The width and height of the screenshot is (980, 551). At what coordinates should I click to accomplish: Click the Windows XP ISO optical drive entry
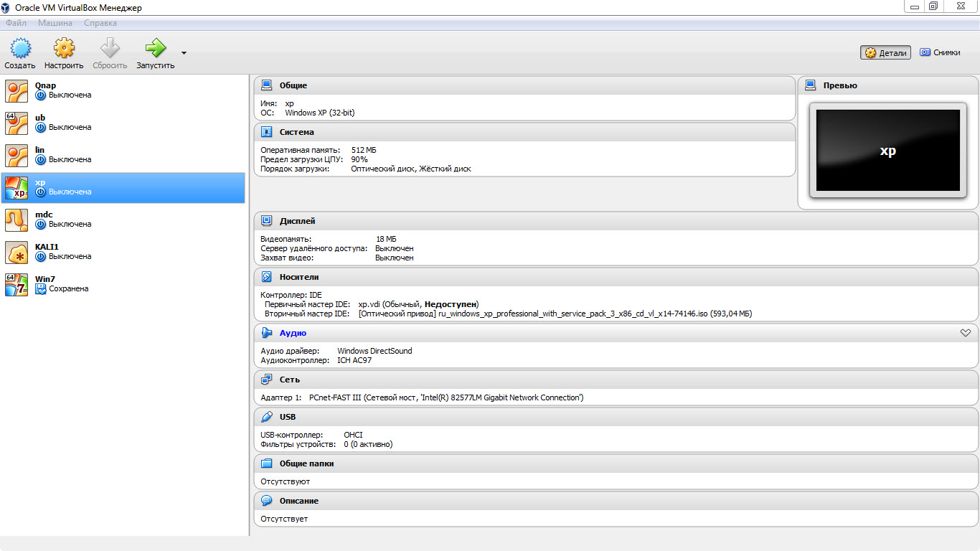pyautogui.click(x=555, y=314)
